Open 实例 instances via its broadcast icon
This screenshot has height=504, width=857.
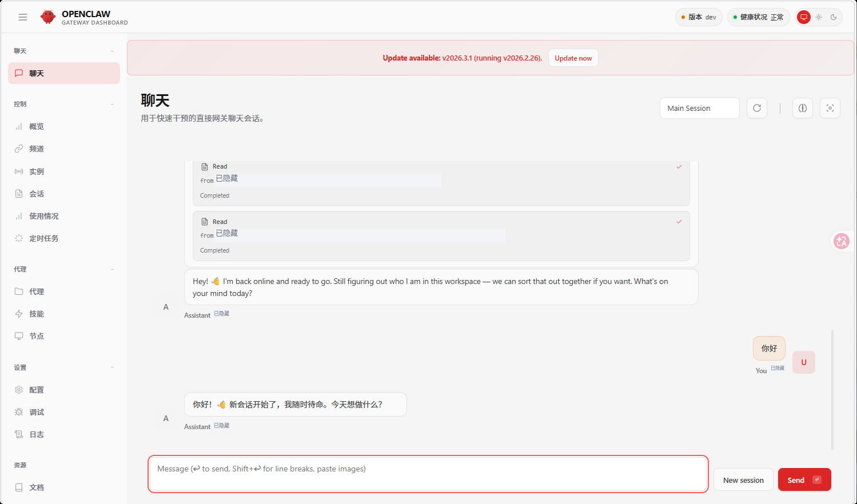click(19, 171)
